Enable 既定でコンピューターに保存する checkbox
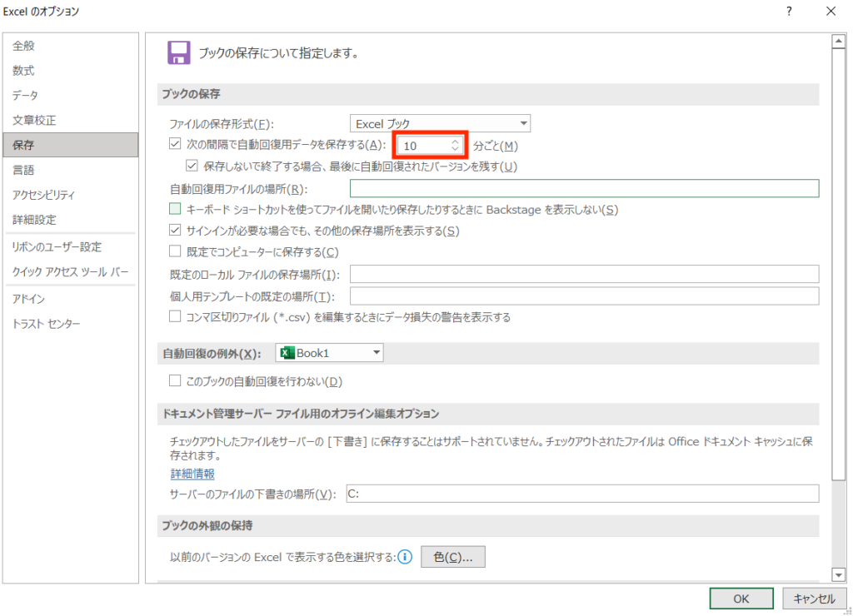 [x=175, y=251]
